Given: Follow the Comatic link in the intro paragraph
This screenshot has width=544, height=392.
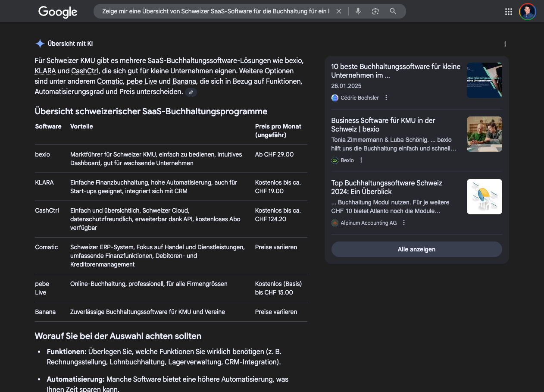Looking at the screenshot, I should [x=110, y=81].
